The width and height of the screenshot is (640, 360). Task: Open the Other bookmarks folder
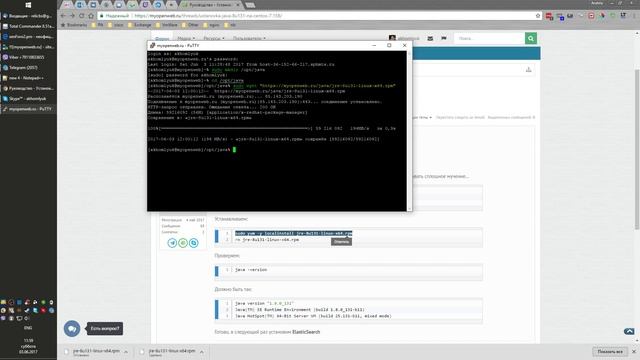190,25
